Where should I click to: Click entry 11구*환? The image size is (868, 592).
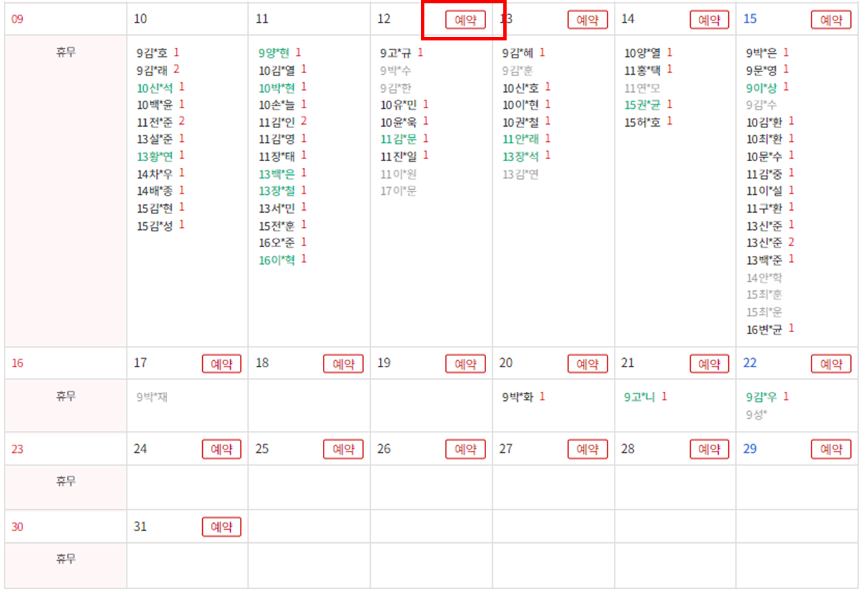click(x=765, y=208)
